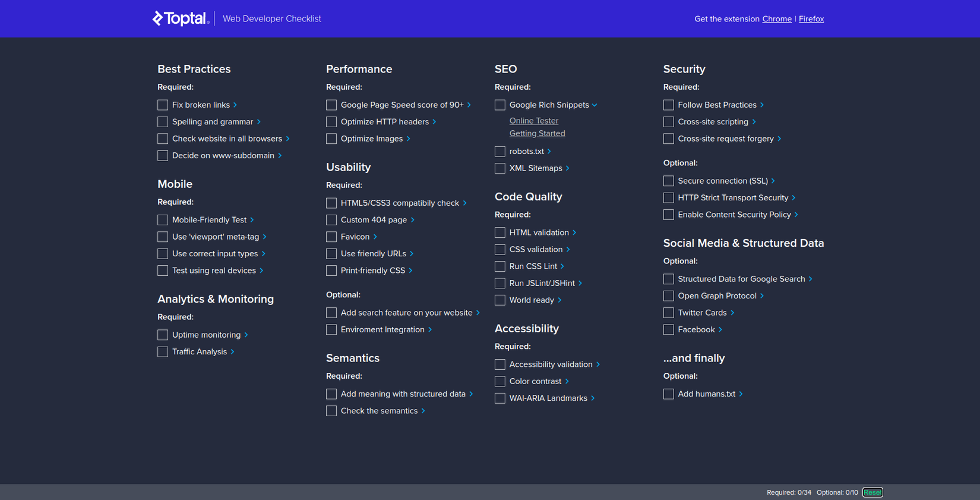The height and width of the screenshot is (500, 980).
Task: Tick the Follow Best Practices checkbox
Action: (x=669, y=105)
